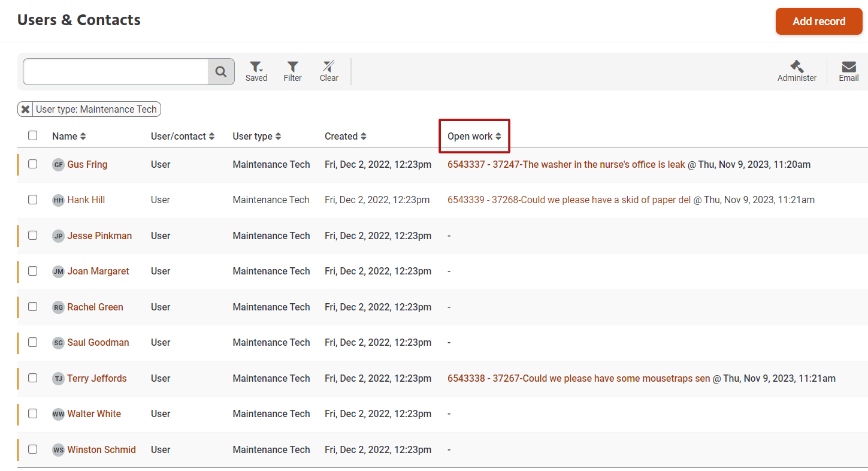This screenshot has width=868, height=471.
Task: Select the Rachel Green row checkbox
Action: [x=32, y=306]
